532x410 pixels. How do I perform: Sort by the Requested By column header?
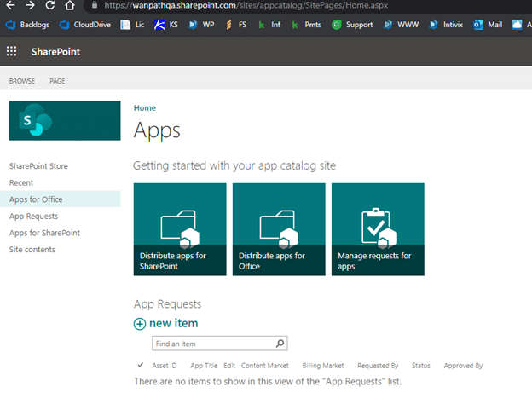tap(378, 366)
